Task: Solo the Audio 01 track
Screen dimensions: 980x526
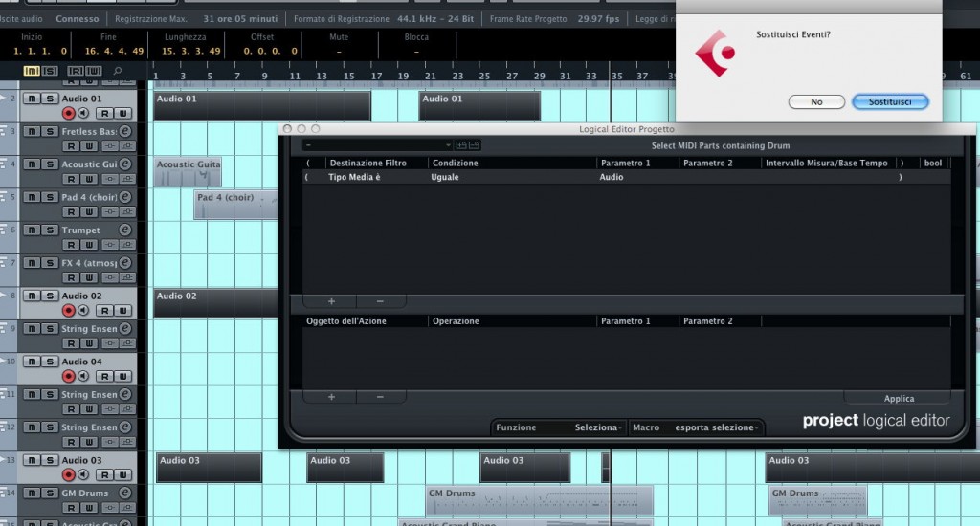Action: coord(50,99)
